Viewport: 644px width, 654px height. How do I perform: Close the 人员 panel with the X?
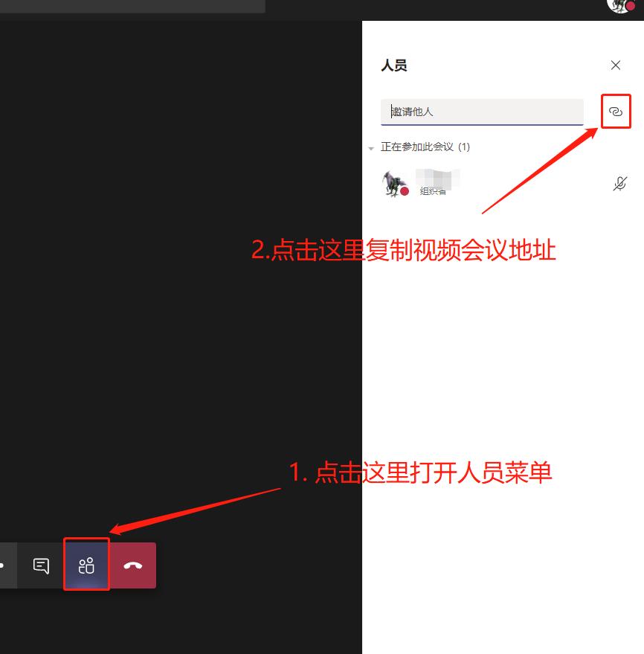(x=616, y=65)
